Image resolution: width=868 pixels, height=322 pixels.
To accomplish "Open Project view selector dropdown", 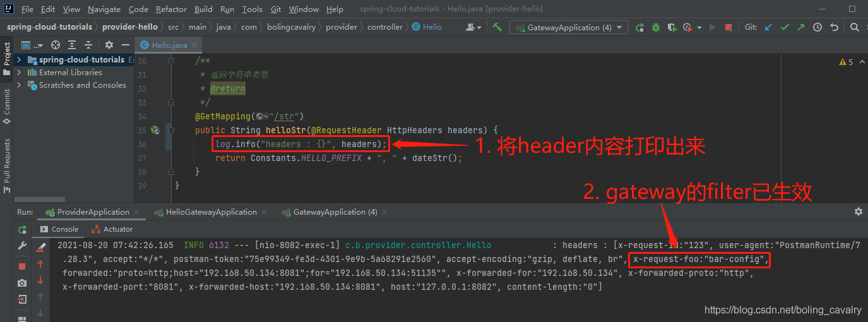I will pyautogui.click(x=31, y=45).
